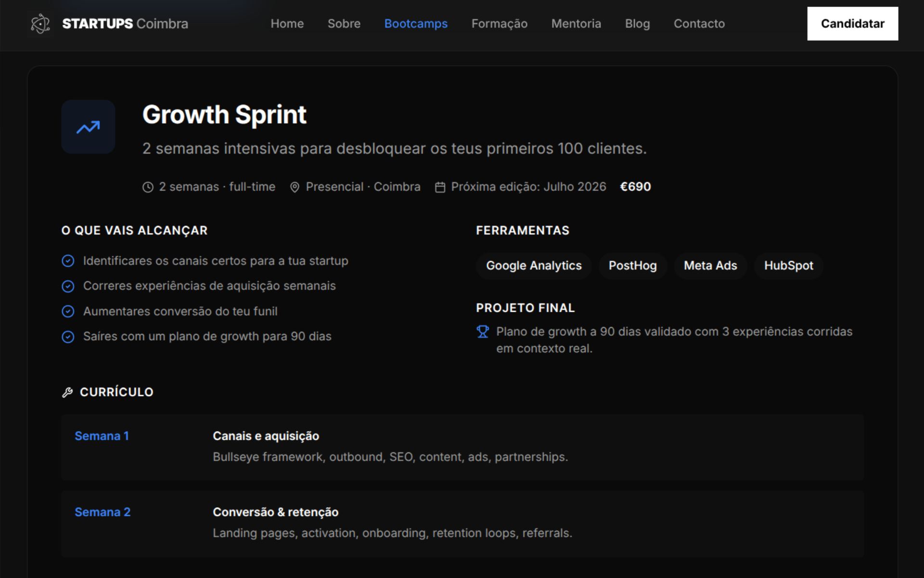Click the check icon next to Saíres com um plano

pos(68,336)
